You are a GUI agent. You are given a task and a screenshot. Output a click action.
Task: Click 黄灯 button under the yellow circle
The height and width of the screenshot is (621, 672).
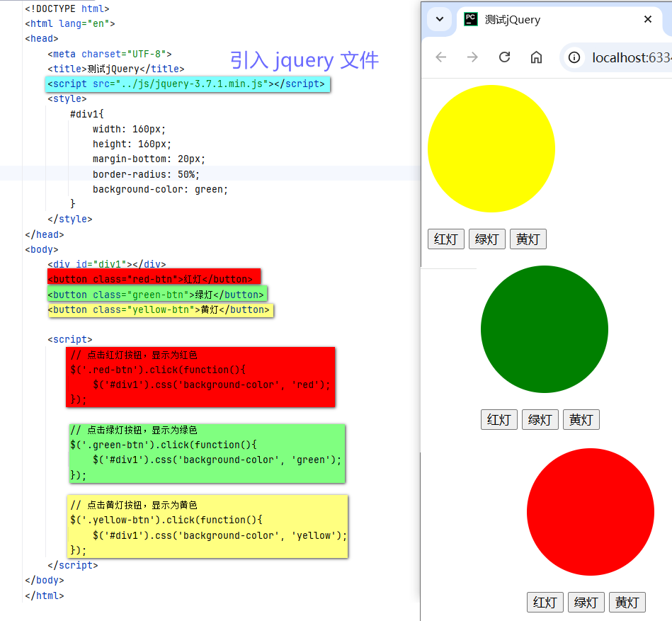528,239
